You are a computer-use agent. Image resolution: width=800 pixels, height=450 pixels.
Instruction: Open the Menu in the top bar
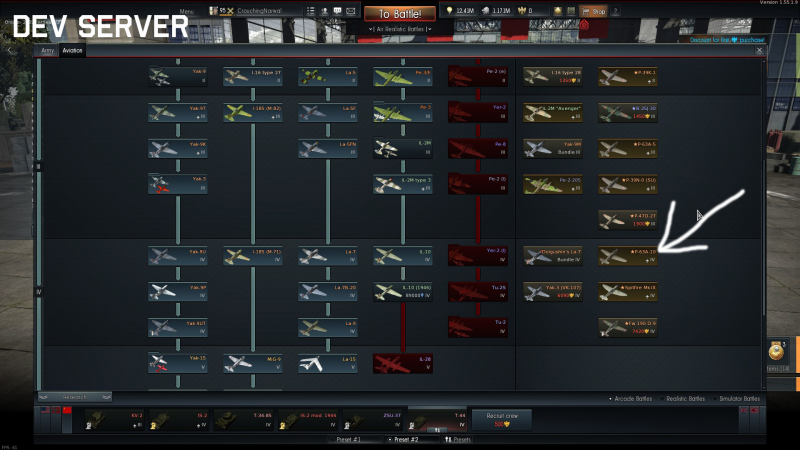click(186, 11)
